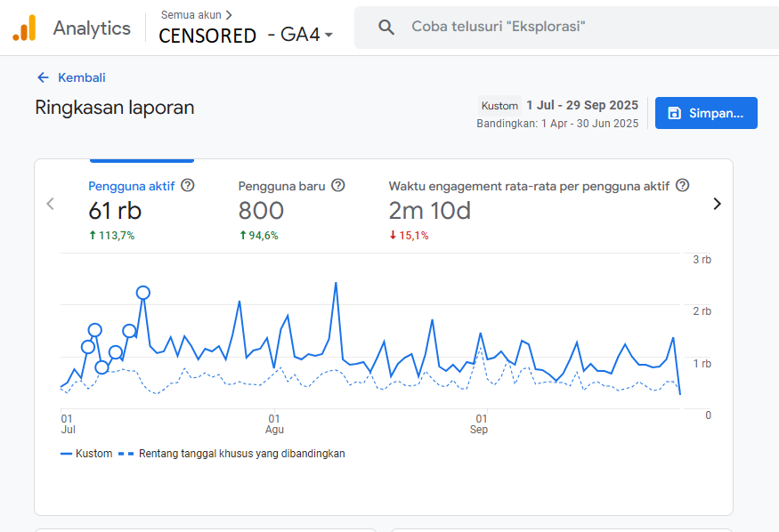This screenshot has height=532, width=779.
Task: Show next metrics with right chevron
Action: click(717, 204)
